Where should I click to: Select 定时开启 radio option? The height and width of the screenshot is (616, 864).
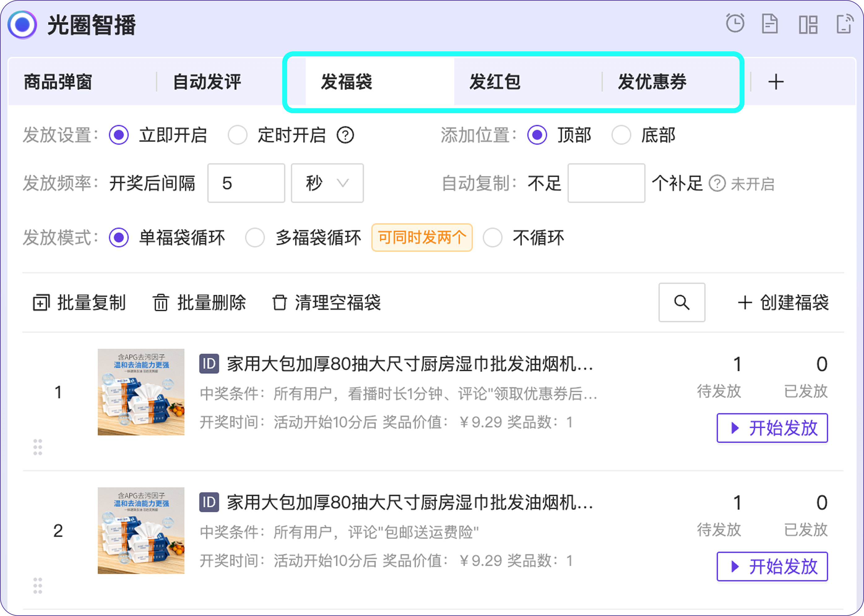238,135
